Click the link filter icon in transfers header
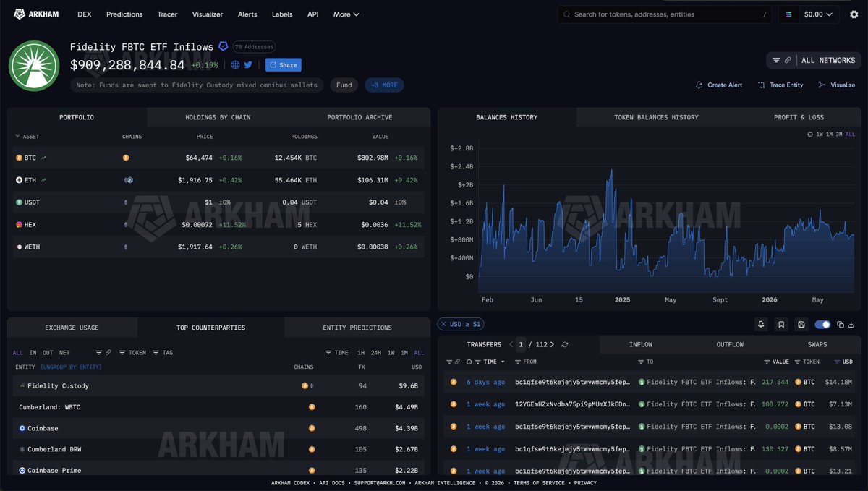The image size is (868, 491). pos(457,362)
